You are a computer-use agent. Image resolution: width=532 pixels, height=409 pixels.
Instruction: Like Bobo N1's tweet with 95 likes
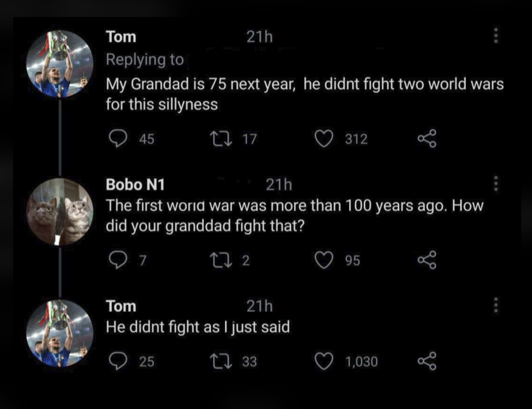[x=324, y=260]
